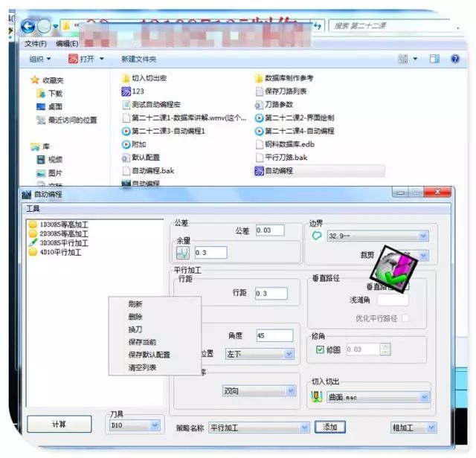
Task: Click the 切入切出 leads icon
Action: (316, 396)
